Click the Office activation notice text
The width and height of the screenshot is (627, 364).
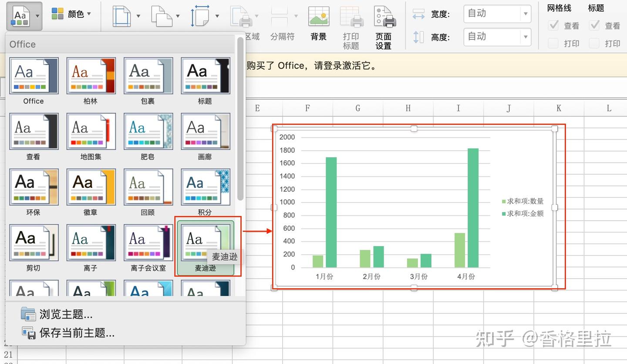click(312, 66)
